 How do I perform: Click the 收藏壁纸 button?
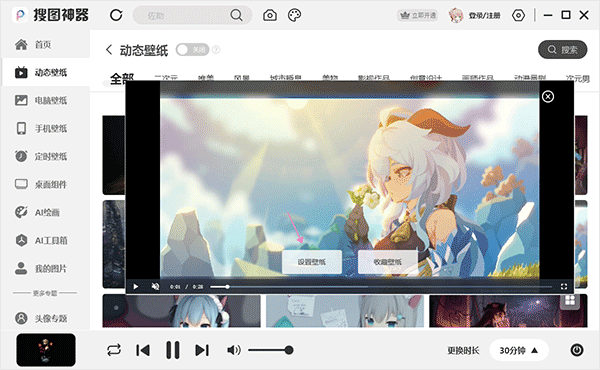click(x=388, y=262)
